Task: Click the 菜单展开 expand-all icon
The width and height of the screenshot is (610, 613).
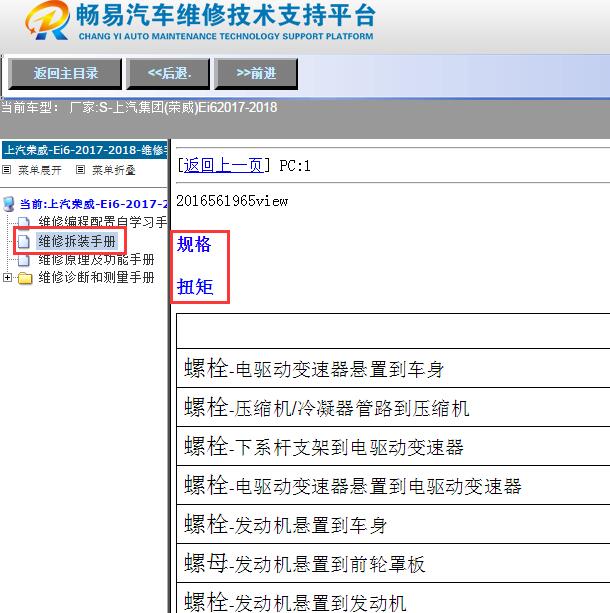Action: coord(6,170)
